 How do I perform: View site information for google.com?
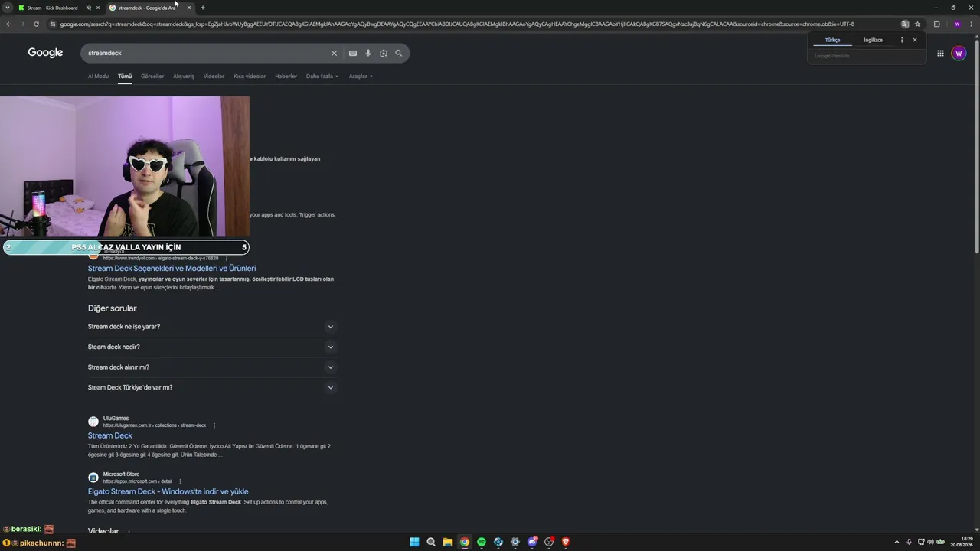click(52, 24)
